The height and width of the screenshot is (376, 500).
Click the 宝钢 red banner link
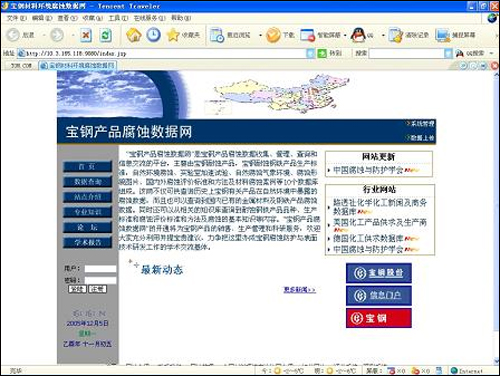pyautogui.click(x=379, y=318)
